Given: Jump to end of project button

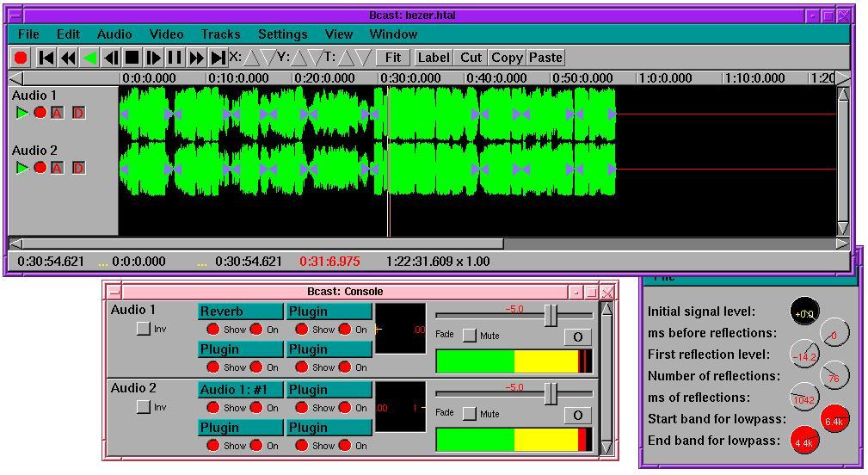Looking at the screenshot, I should (x=218, y=58).
